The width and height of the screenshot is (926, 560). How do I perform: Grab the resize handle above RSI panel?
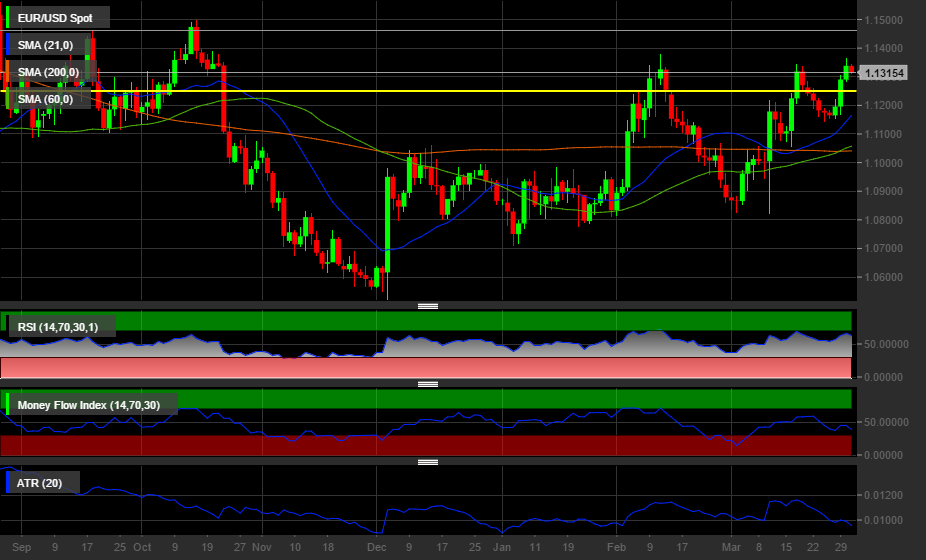point(428,306)
